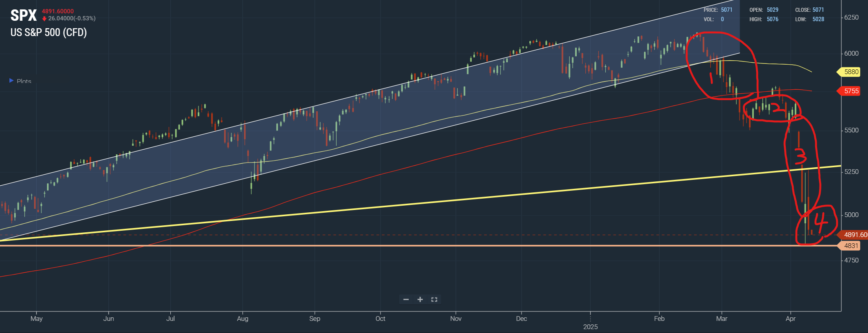Click the 4750 price axis label
Viewport: 868px width, 333px height.
click(851, 260)
